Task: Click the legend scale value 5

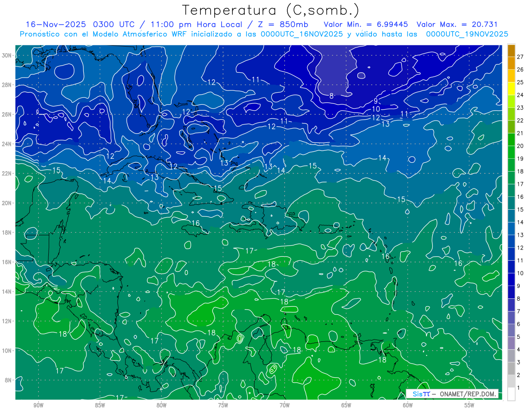Action: pyautogui.click(x=519, y=337)
